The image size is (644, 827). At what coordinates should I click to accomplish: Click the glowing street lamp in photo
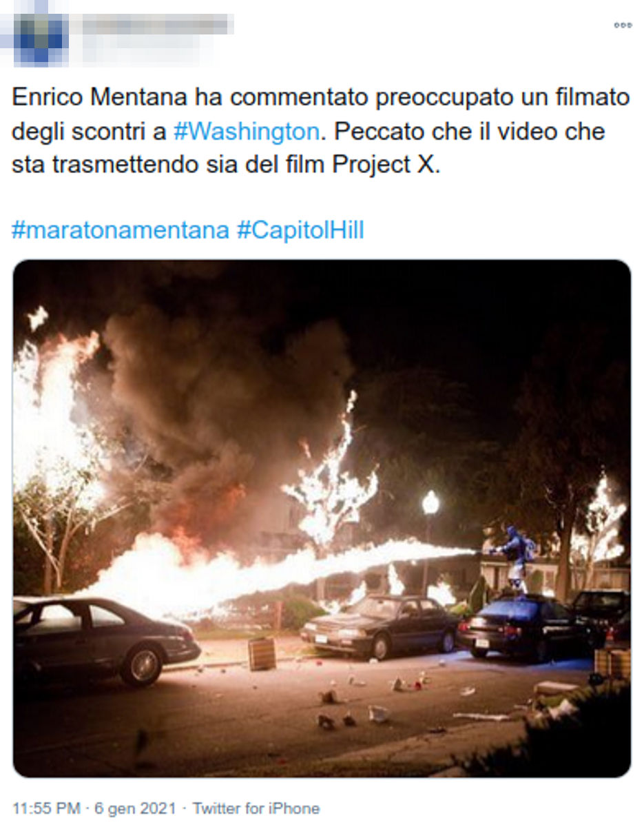(x=430, y=503)
